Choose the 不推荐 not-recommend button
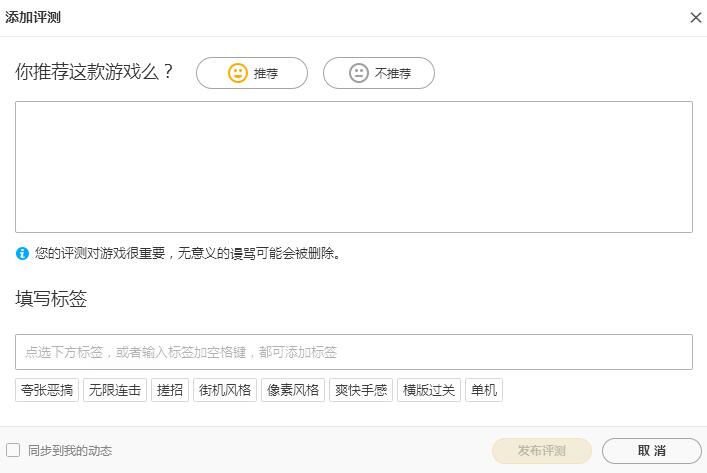707x473 pixels. (379, 73)
